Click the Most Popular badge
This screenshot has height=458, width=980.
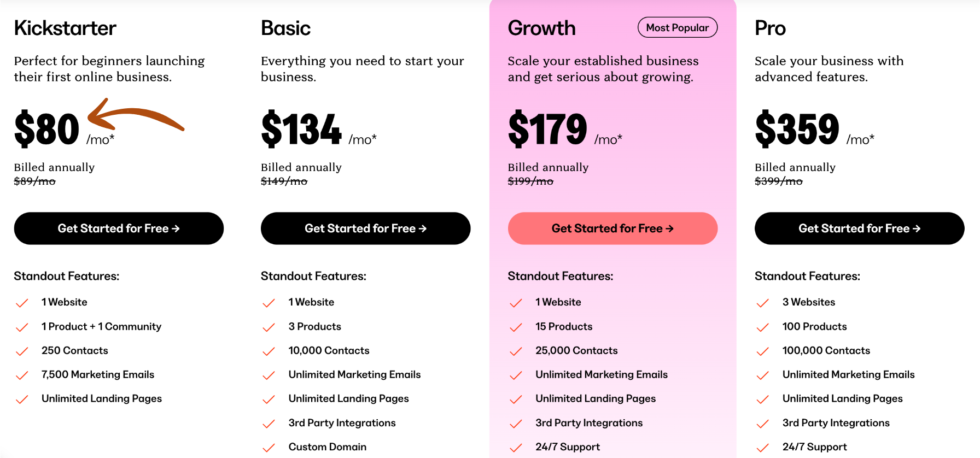[677, 28]
